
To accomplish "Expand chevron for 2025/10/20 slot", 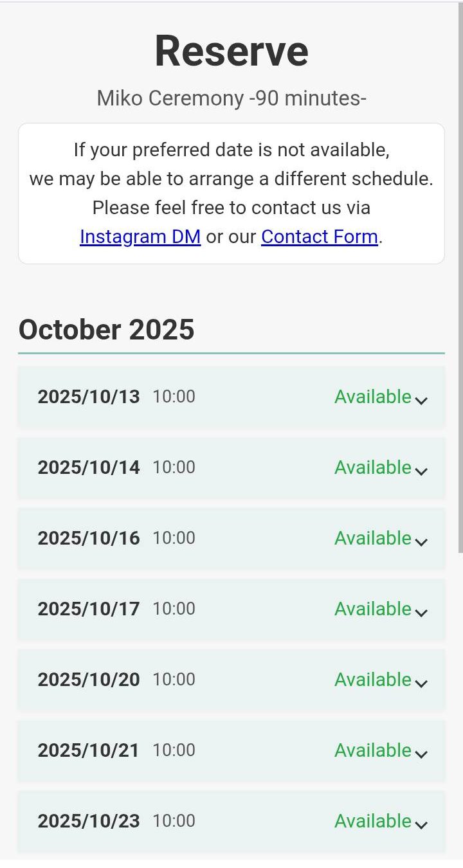I will click(421, 683).
